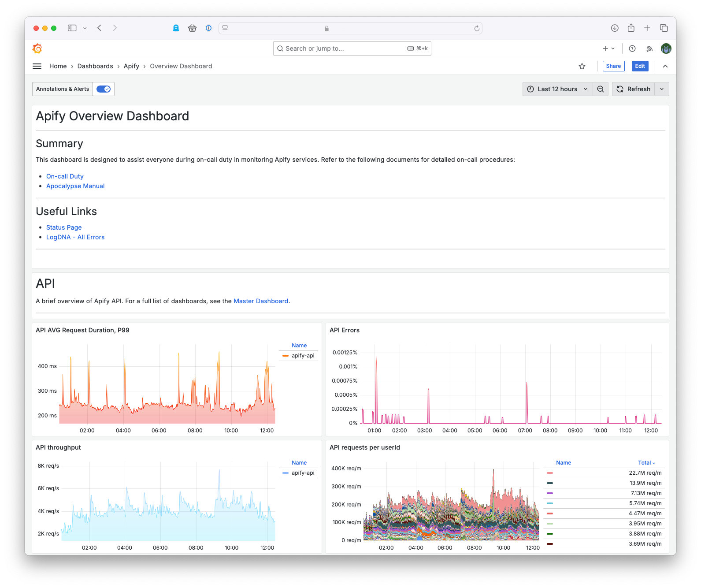Click the reader page icon in address bar

[x=225, y=28]
